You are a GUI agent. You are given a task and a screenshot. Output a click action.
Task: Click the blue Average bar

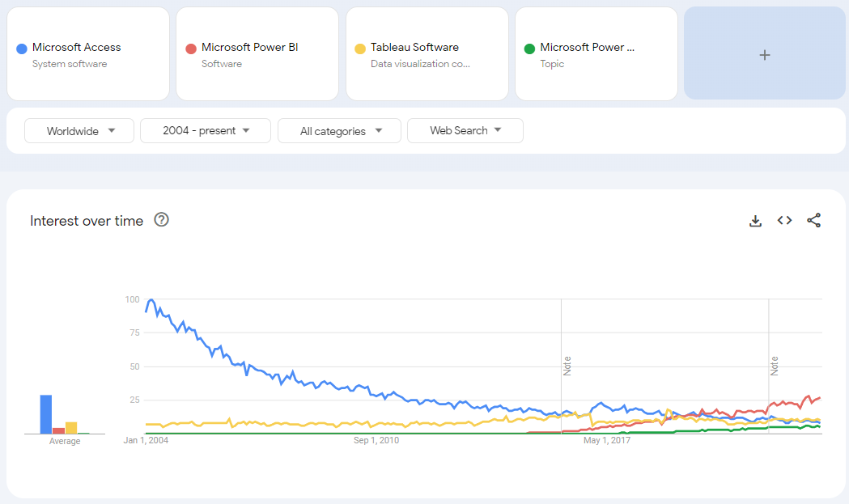(x=46, y=414)
